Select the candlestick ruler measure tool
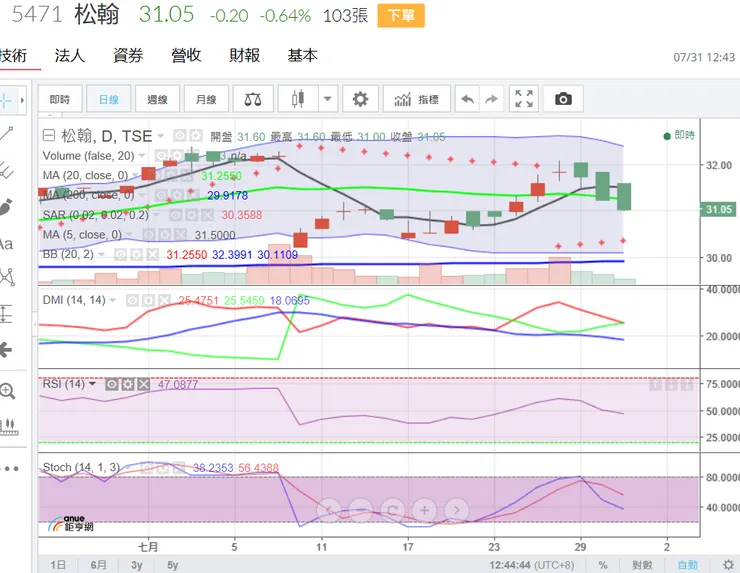Viewport: 740px width, 573px height. tap(8, 427)
